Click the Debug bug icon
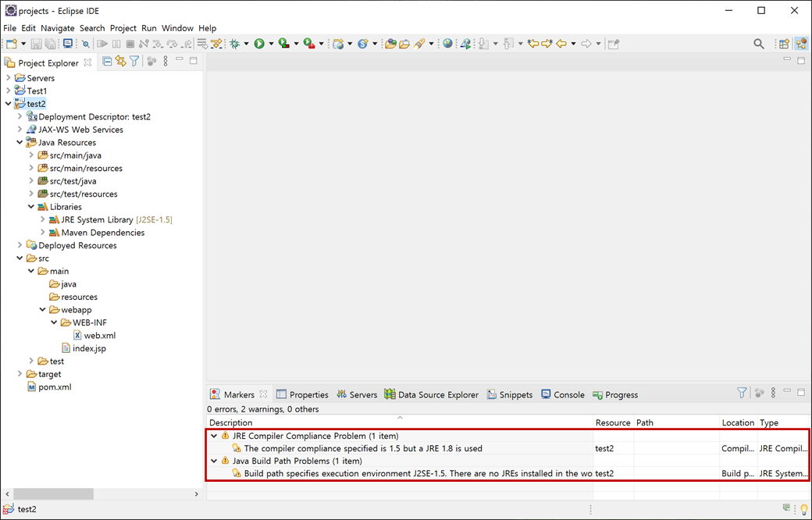Screen dimensions: 812x520 tap(234, 44)
